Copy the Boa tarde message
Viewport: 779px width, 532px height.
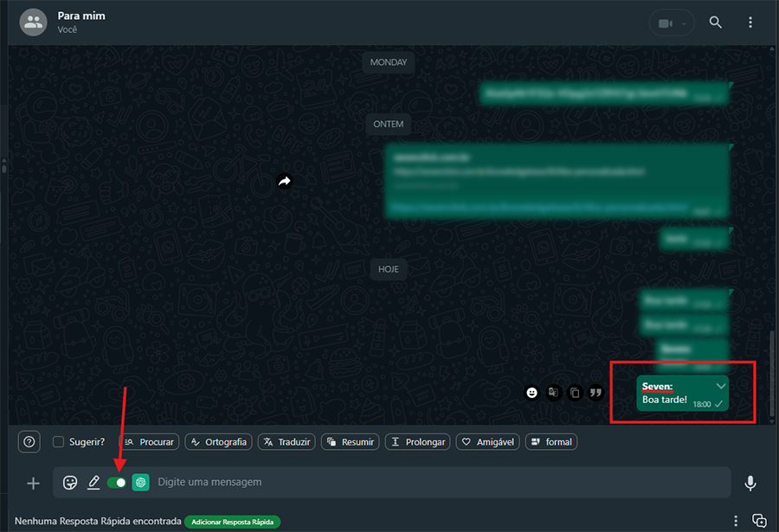(x=575, y=393)
